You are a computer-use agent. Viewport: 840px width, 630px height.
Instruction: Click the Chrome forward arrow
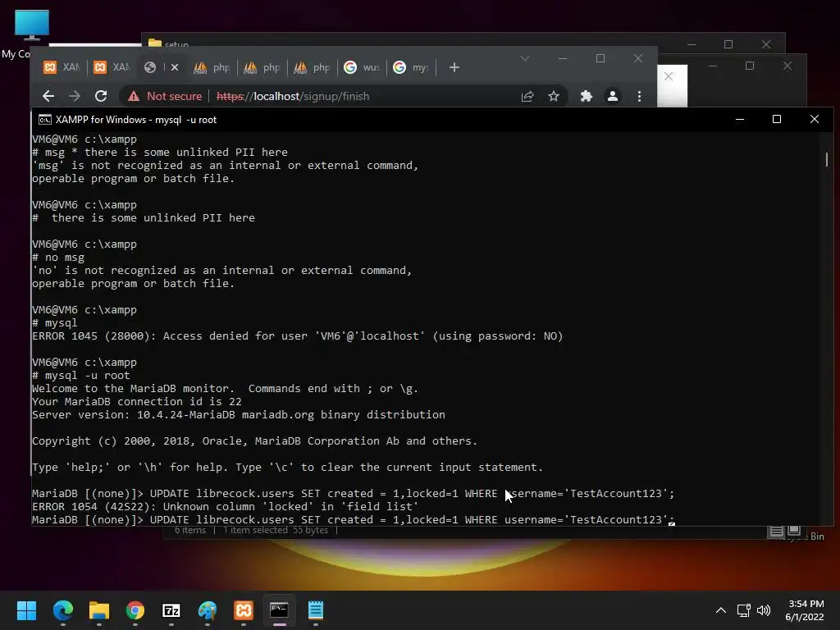click(75, 97)
